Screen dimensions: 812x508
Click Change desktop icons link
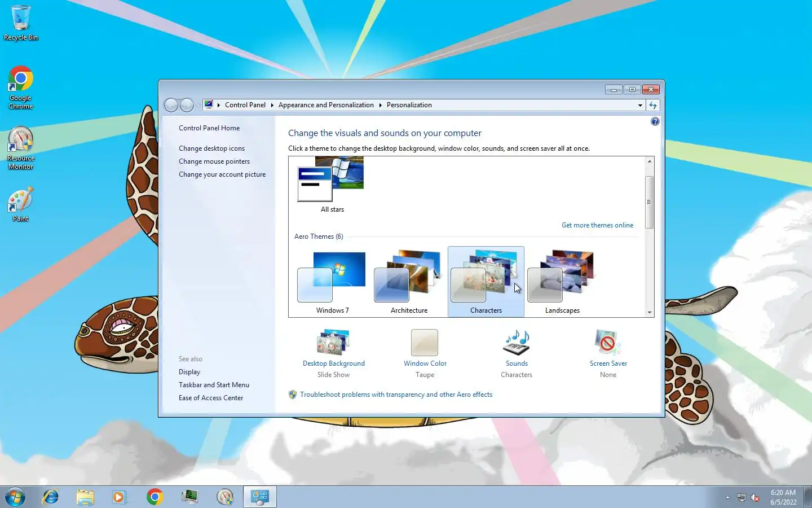(211, 148)
